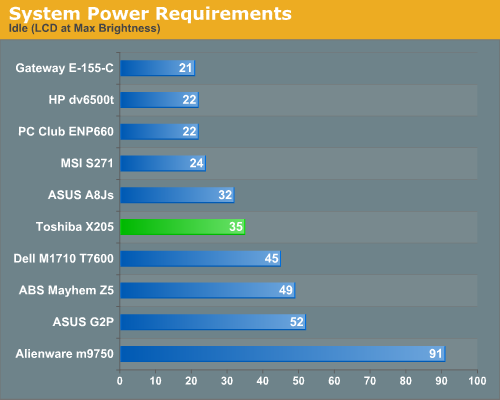The image size is (500, 400).
Task: Click the axis tick label 80
Action: pos(406,381)
